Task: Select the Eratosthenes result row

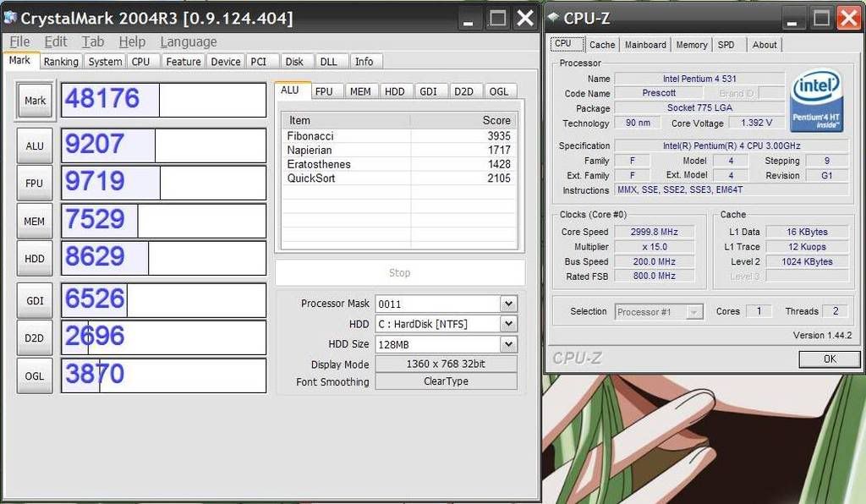Action: tap(399, 164)
